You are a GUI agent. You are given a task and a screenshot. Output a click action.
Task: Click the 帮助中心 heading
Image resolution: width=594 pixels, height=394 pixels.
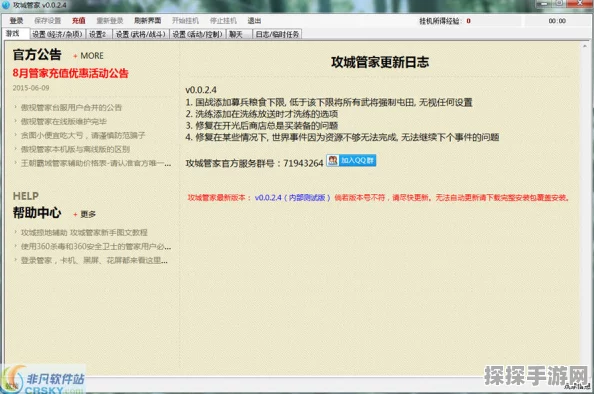pos(37,213)
